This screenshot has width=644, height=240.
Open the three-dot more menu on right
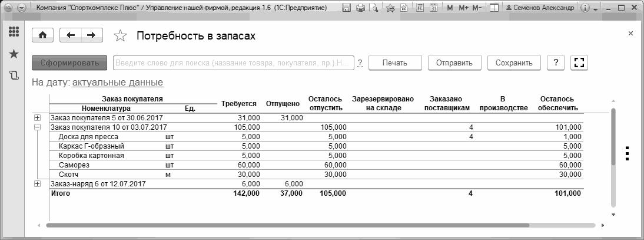(627, 153)
